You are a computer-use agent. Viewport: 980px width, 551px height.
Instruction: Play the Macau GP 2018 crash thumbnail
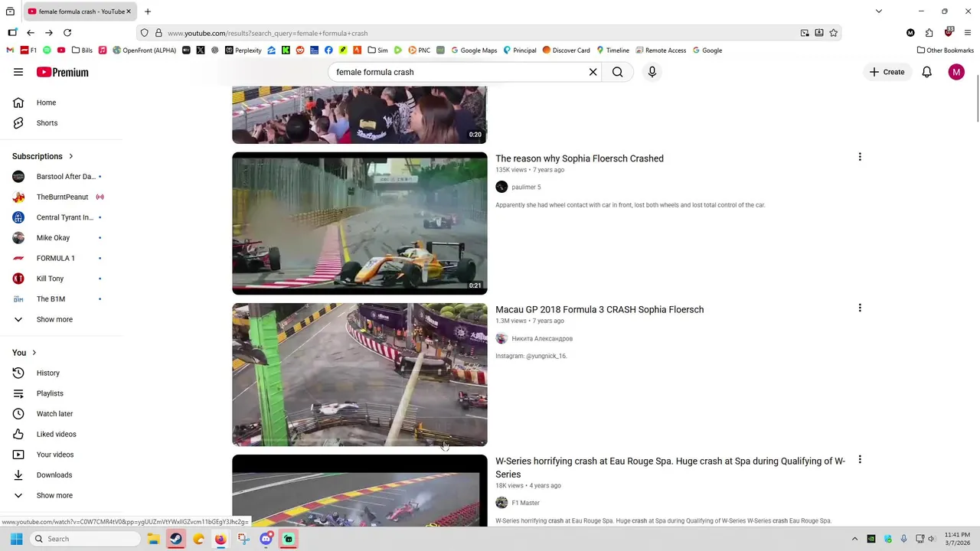point(360,374)
